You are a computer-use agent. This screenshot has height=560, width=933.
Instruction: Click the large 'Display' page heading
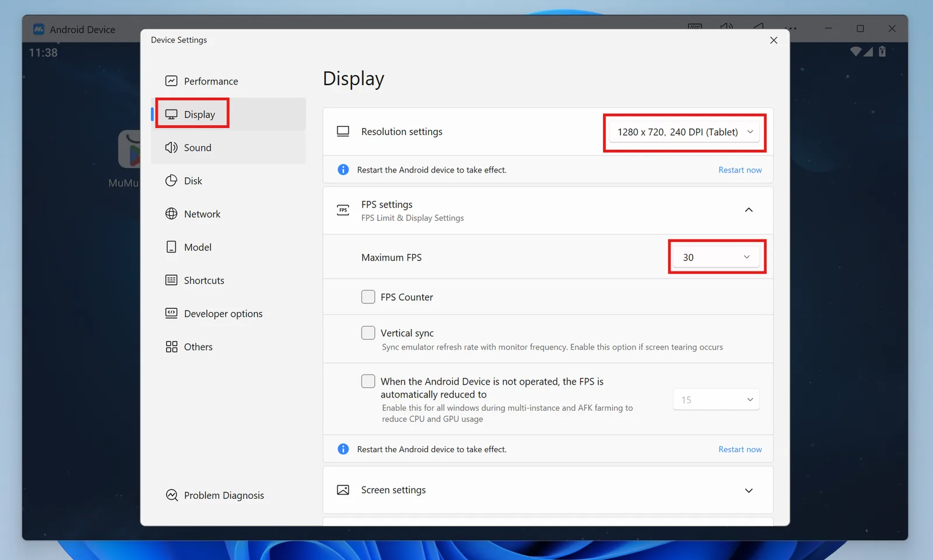coord(353,79)
